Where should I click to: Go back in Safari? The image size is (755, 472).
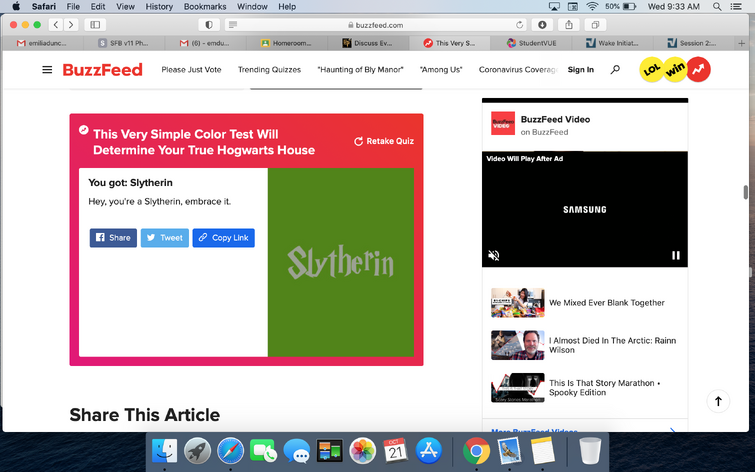point(56,25)
